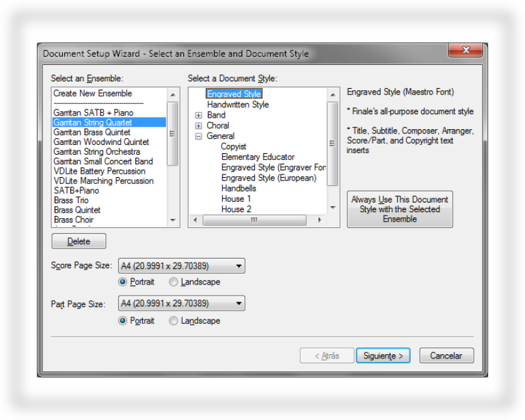Open the Part Page Size dropdown
Viewport: 525px width, 420px height.
[x=239, y=303]
